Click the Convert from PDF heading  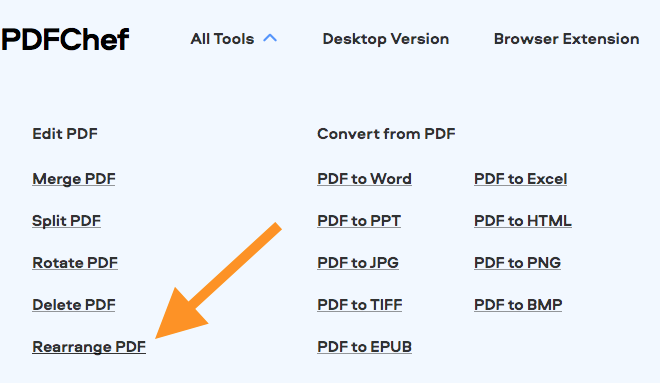click(x=386, y=134)
